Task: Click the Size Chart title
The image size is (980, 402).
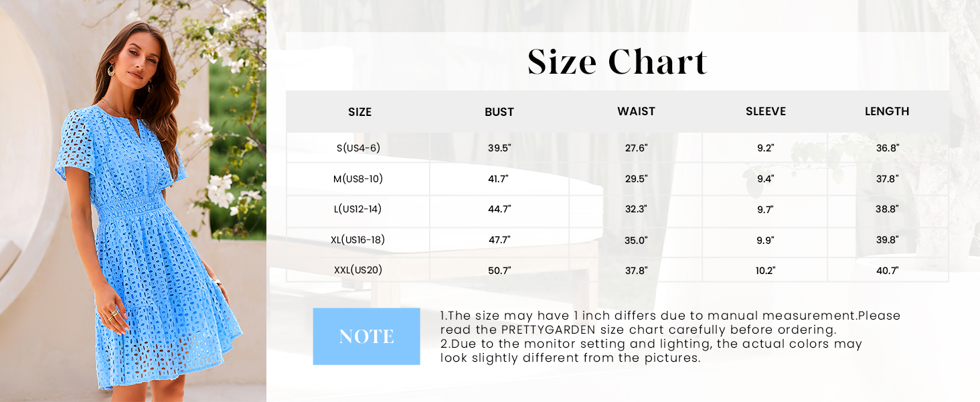Action: point(617,62)
